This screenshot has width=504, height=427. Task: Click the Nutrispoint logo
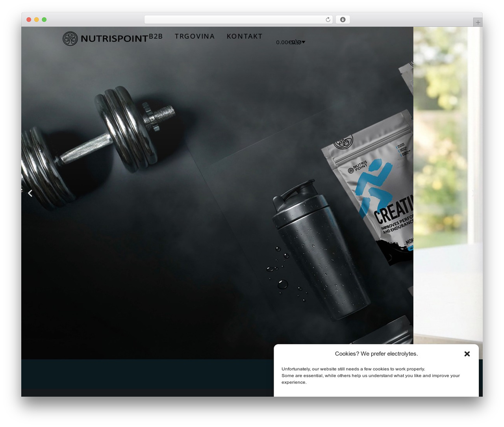tap(105, 39)
